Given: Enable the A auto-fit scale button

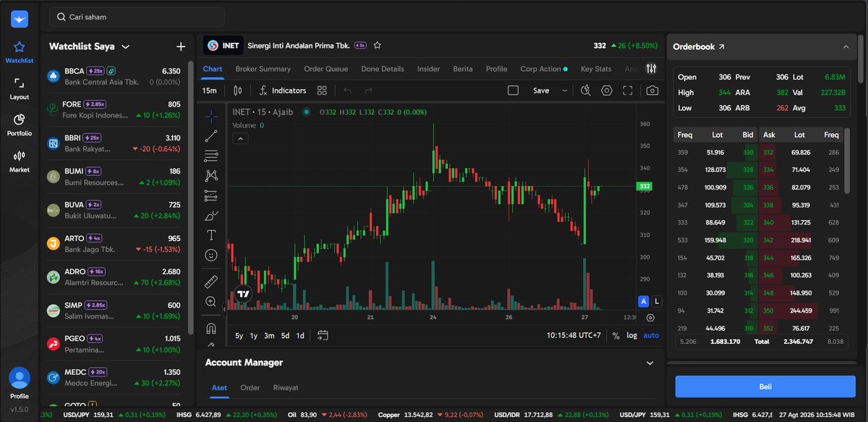Looking at the screenshot, I should (643, 301).
